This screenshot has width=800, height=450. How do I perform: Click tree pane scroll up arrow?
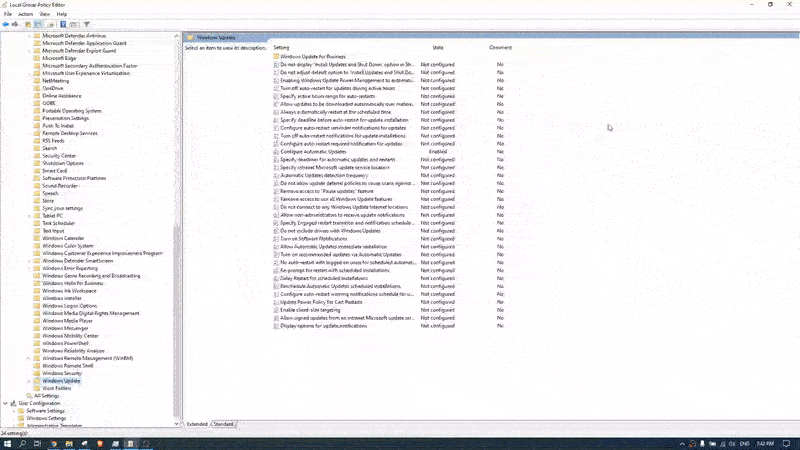coord(177,36)
